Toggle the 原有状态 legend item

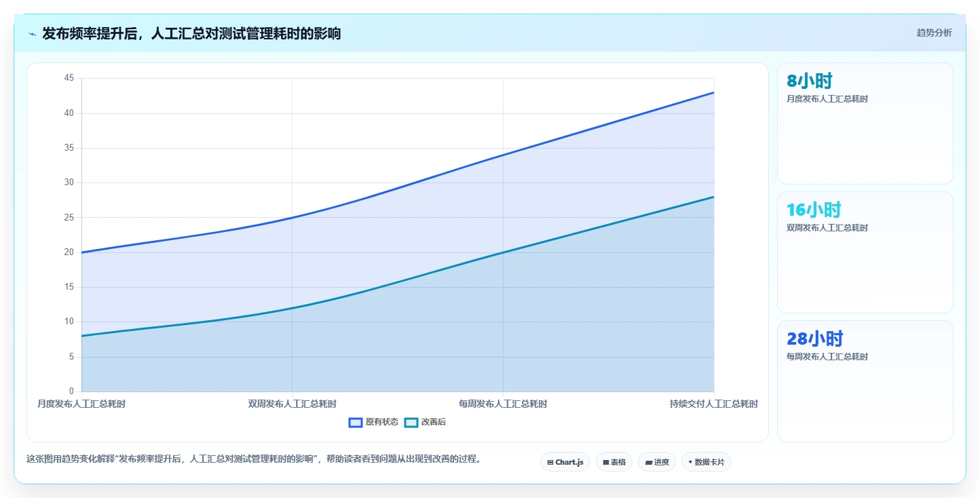tap(374, 422)
